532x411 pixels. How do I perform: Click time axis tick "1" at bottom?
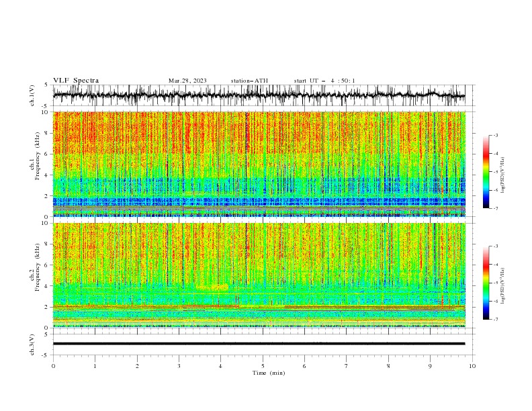pos(95,366)
